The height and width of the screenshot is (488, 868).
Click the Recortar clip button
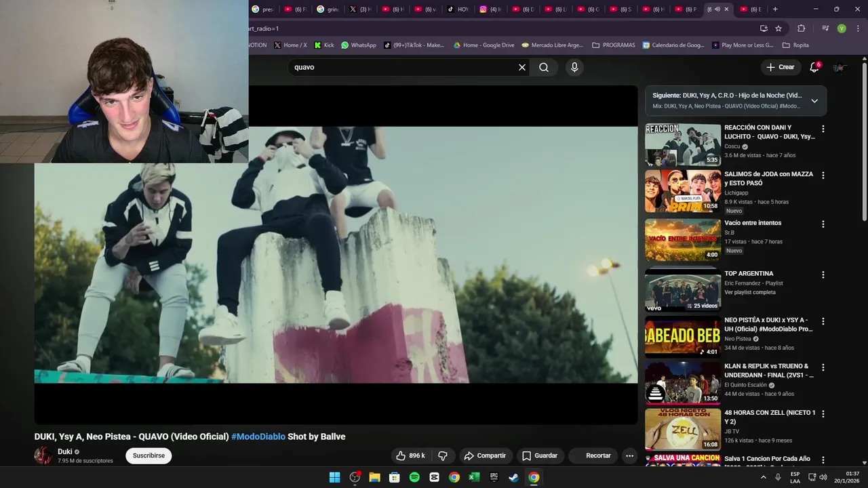593,455
